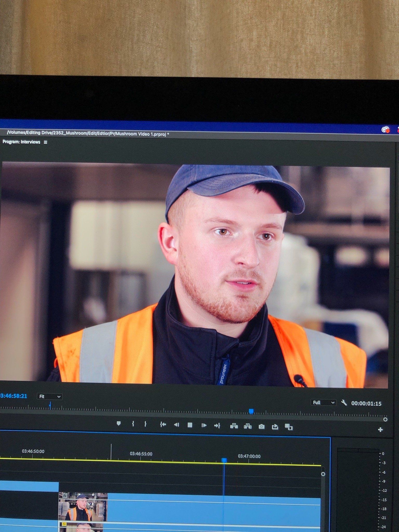Screen dimensions: 399x532
Task: Go to Out point
Action: click(217, 425)
